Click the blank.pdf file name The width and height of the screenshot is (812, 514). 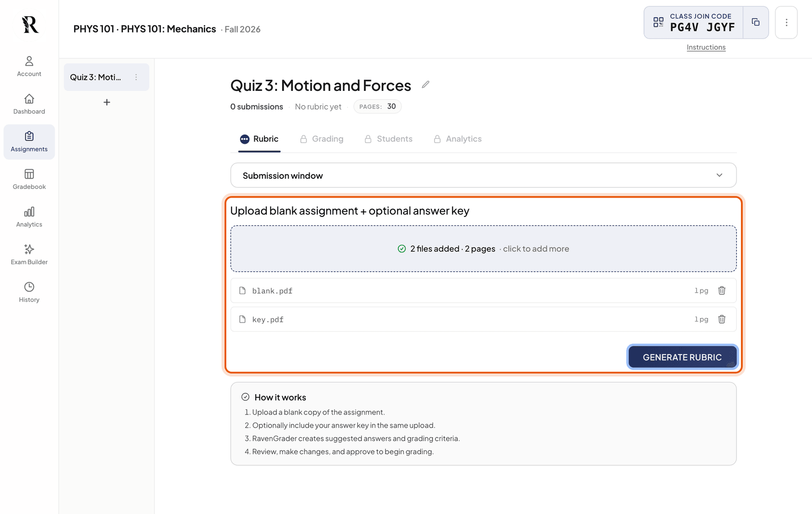click(x=272, y=291)
